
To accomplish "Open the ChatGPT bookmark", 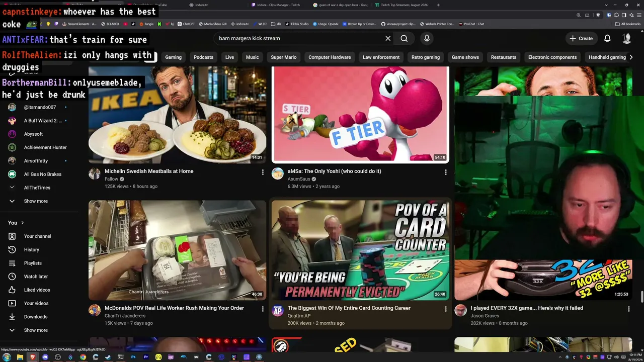I will click(x=186, y=24).
